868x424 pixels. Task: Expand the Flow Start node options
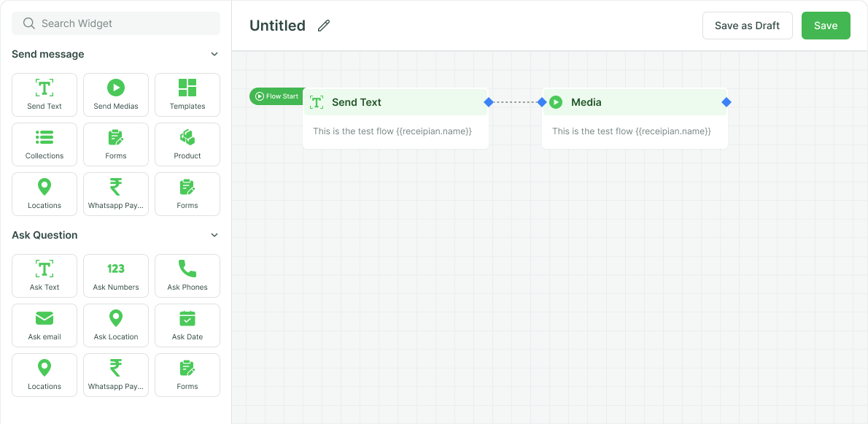point(277,96)
